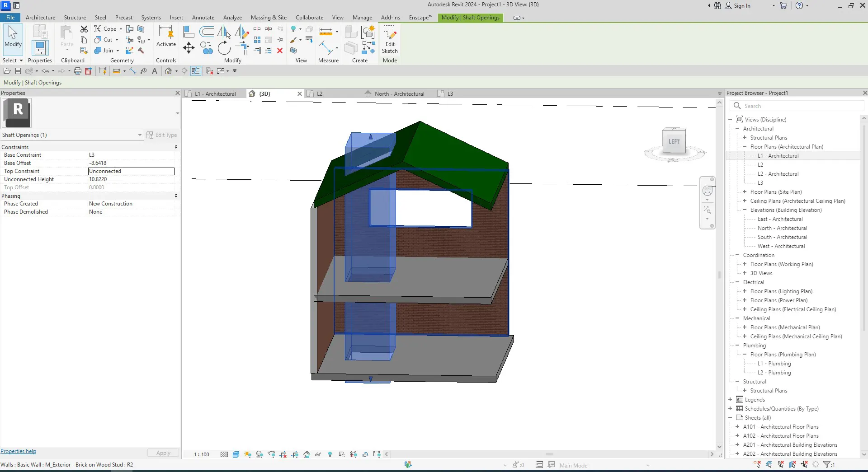Click the horizontal view scrollbar thumb
This screenshot has height=472, width=868.
click(549, 454)
